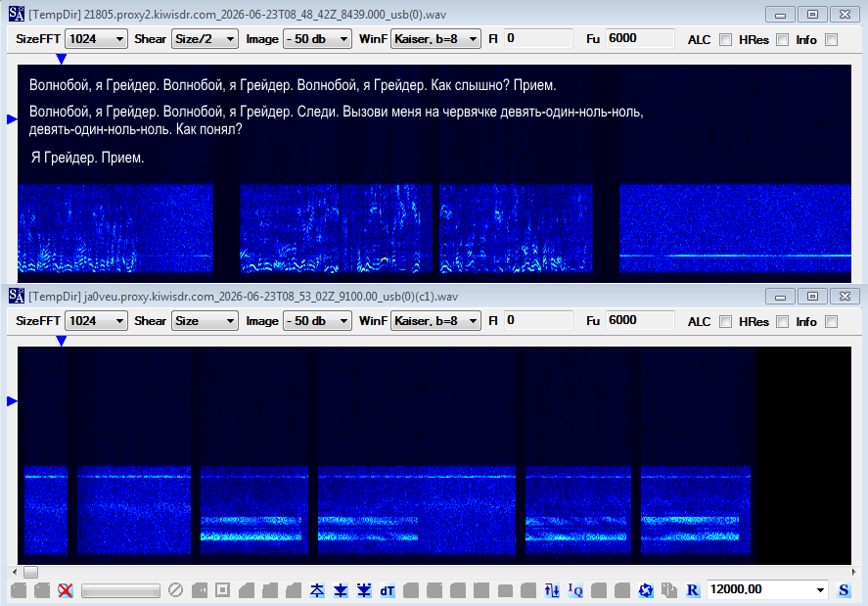Click the IQ mode icon
Screen dimensions: 868x606
pyautogui.click(x=575, y=590)
